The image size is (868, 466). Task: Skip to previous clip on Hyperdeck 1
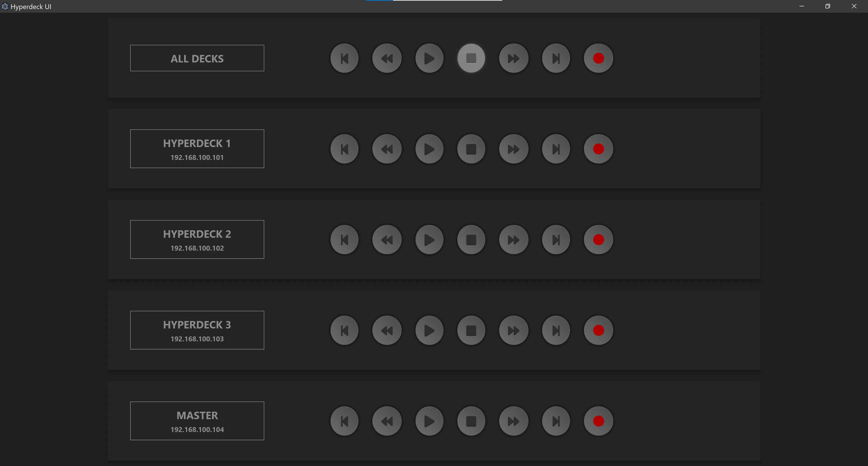344,149
